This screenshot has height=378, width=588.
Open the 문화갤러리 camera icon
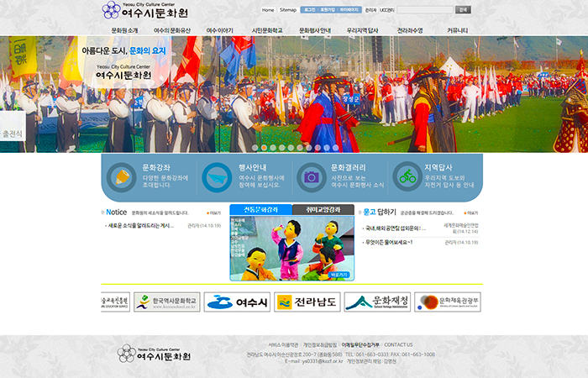312,177
